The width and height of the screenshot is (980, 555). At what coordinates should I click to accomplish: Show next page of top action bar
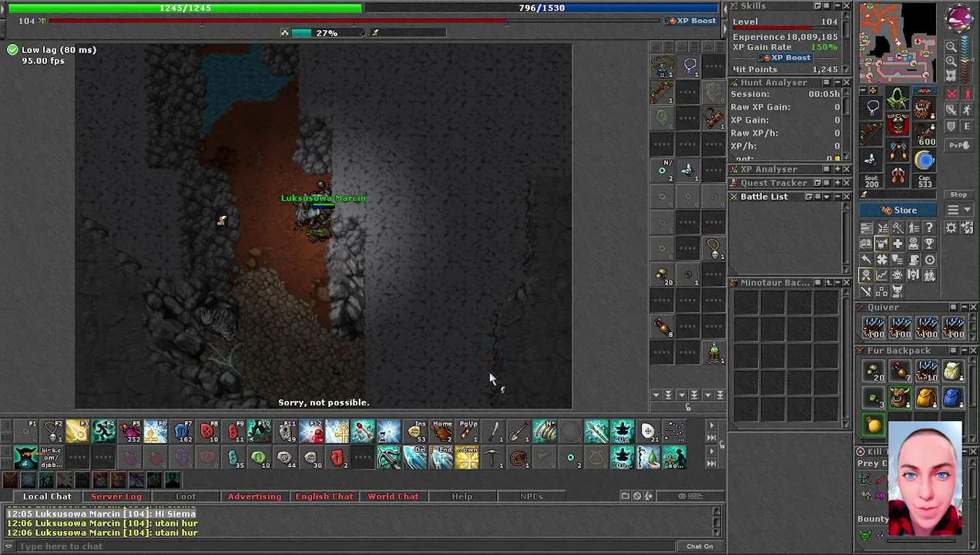[x=711, y=426]
